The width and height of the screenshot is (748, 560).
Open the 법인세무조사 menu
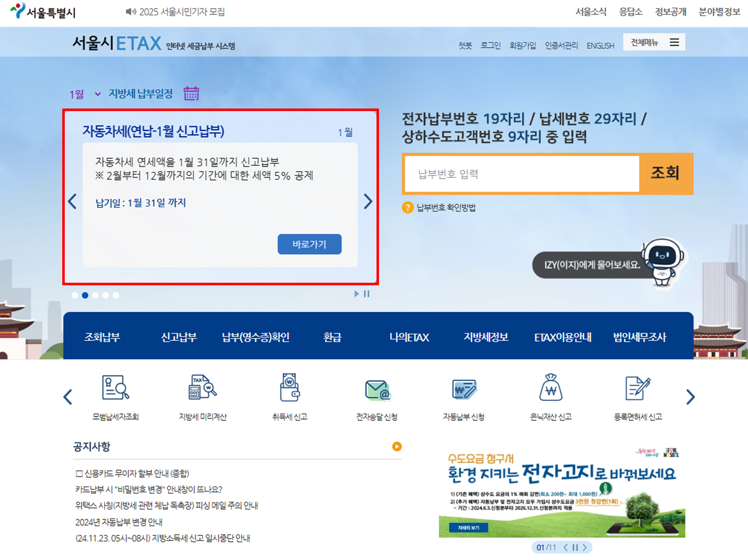pyautogui.click(x=639, y=337)
